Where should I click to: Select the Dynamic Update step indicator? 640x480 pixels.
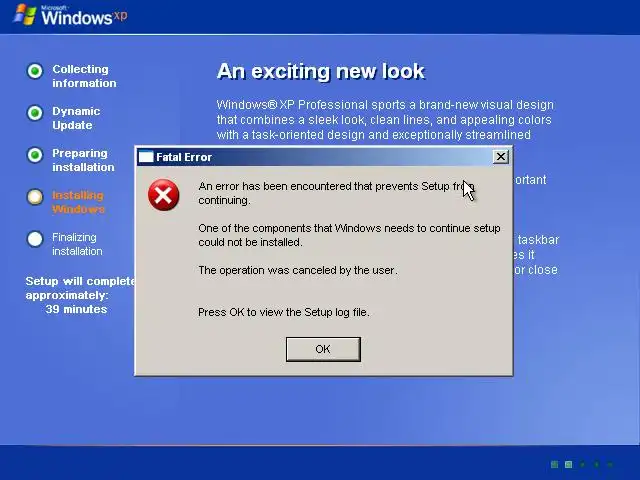[x=35, y=113]
